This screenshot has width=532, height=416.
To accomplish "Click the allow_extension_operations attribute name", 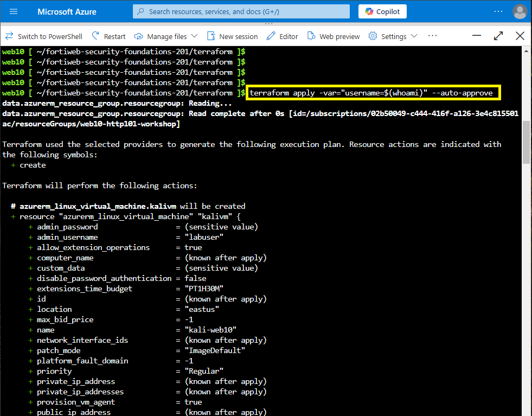I will (x=93, y=247).
